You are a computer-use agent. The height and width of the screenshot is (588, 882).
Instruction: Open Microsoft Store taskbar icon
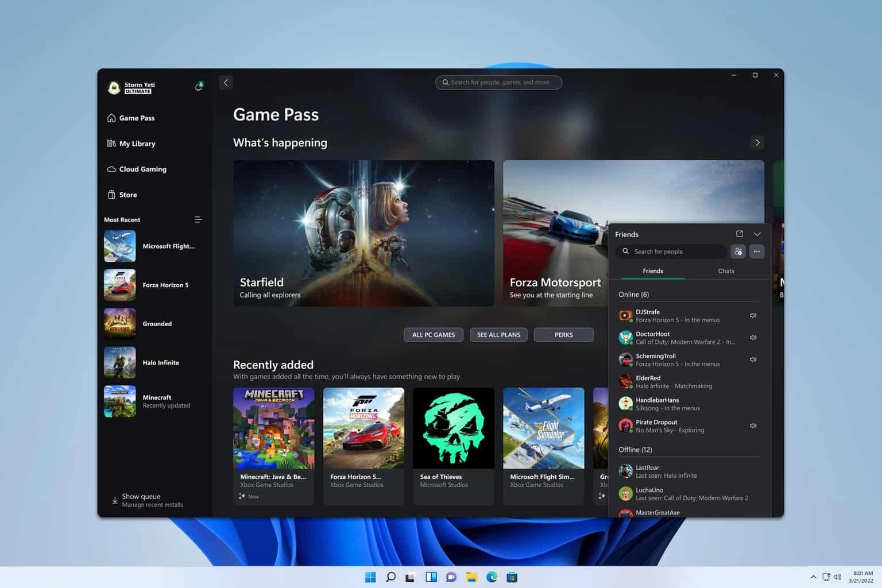[512, 577]
